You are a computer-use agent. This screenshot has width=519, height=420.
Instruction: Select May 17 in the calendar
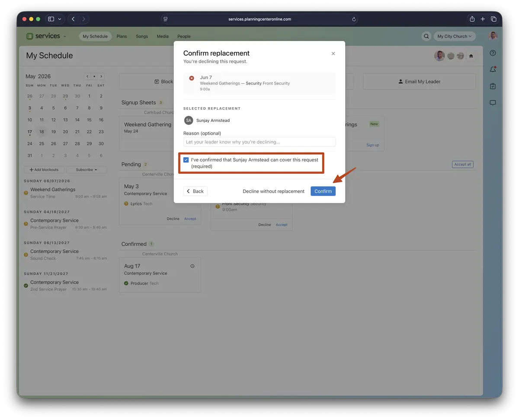click(x=29, y=132)
